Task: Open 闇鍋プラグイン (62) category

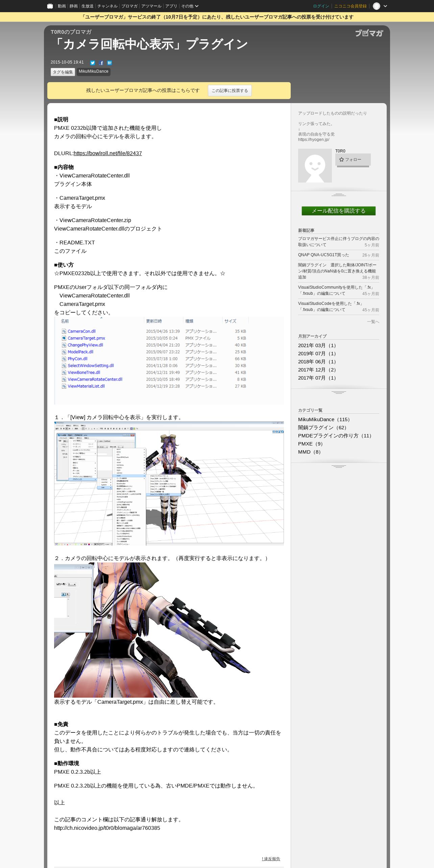Action: coord(323,428)
